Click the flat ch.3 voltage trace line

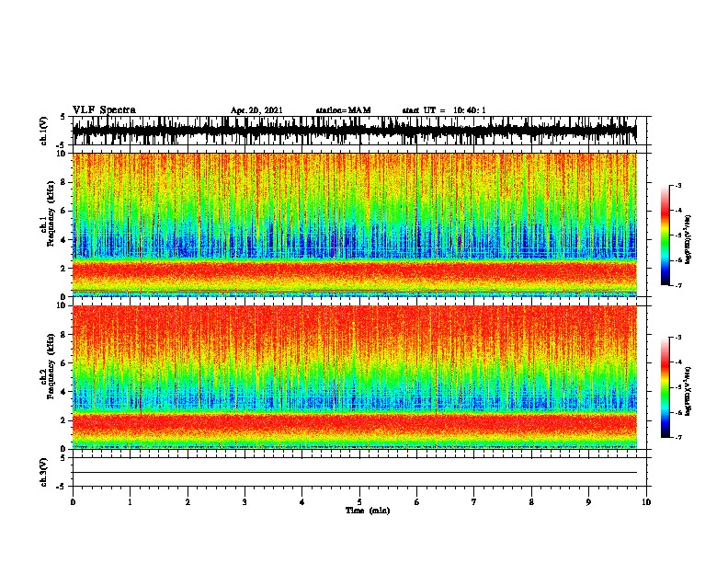[355, 473]
